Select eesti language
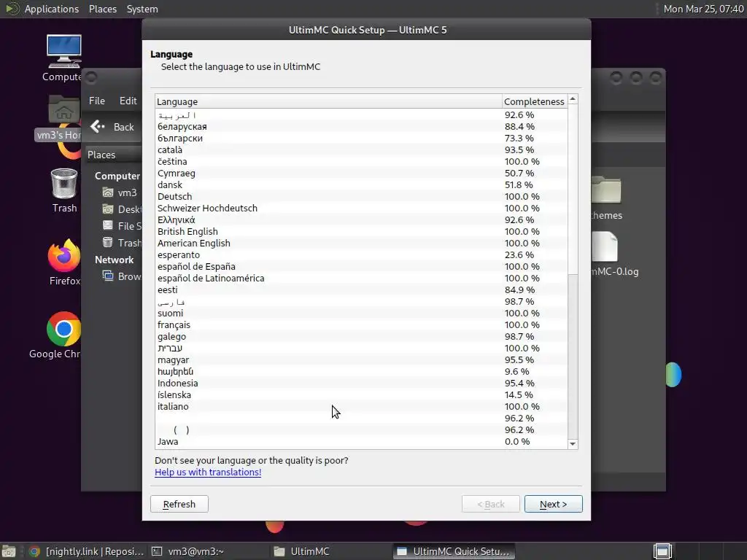The image size is (747, 560). [361, 289]
